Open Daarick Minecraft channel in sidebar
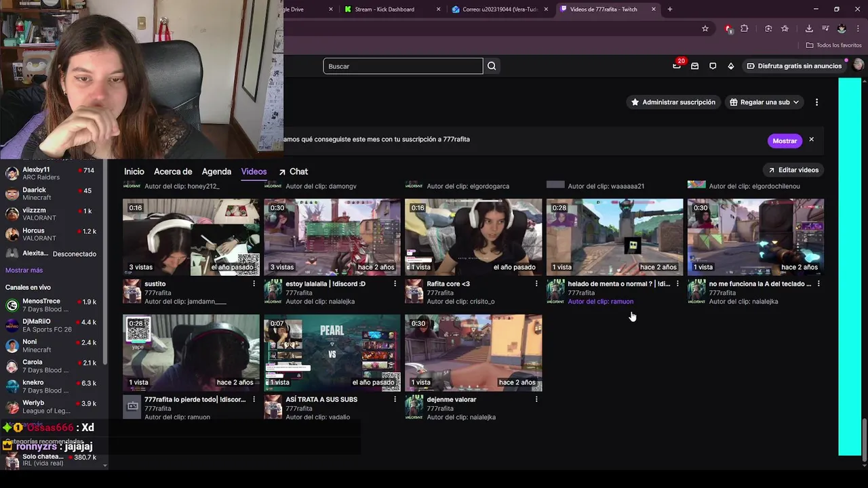Screen dimensions: 868x488 click(x=51, y=194)
